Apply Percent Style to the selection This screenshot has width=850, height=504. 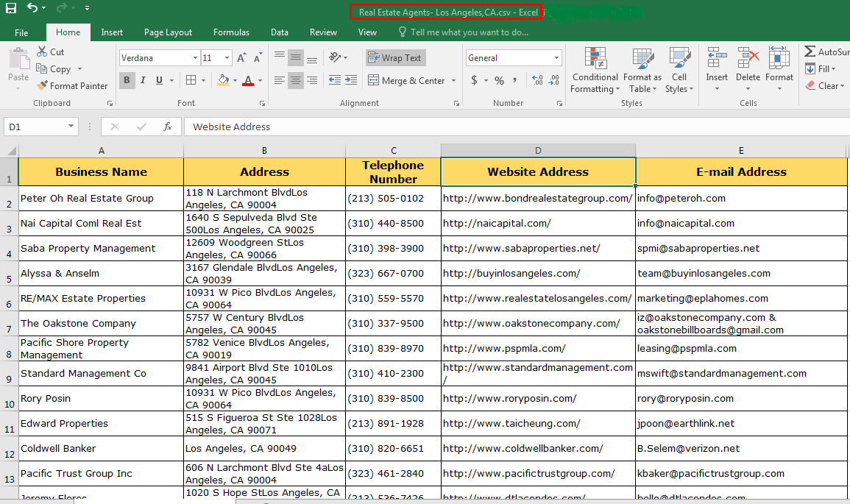[x=500, y=82]
